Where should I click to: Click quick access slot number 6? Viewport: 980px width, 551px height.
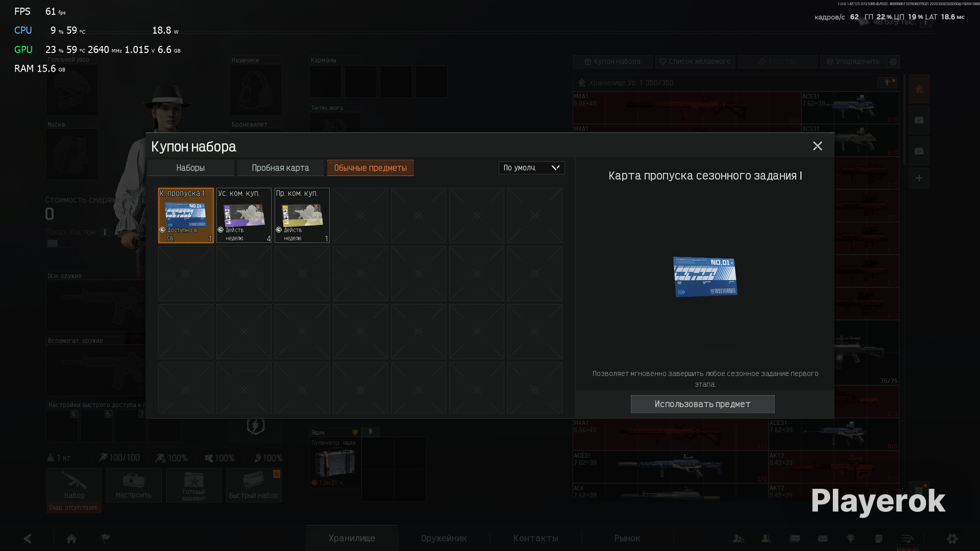click(96, 425)
